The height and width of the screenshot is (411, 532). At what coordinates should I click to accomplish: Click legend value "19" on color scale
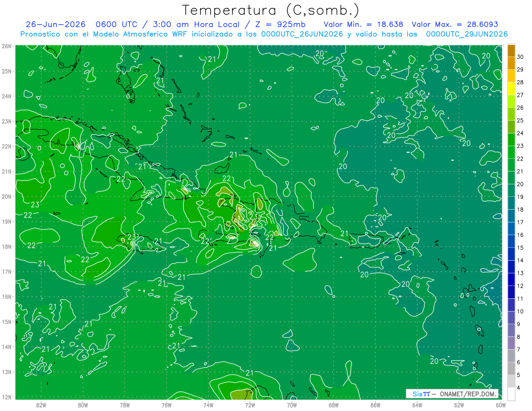point(520,197)
